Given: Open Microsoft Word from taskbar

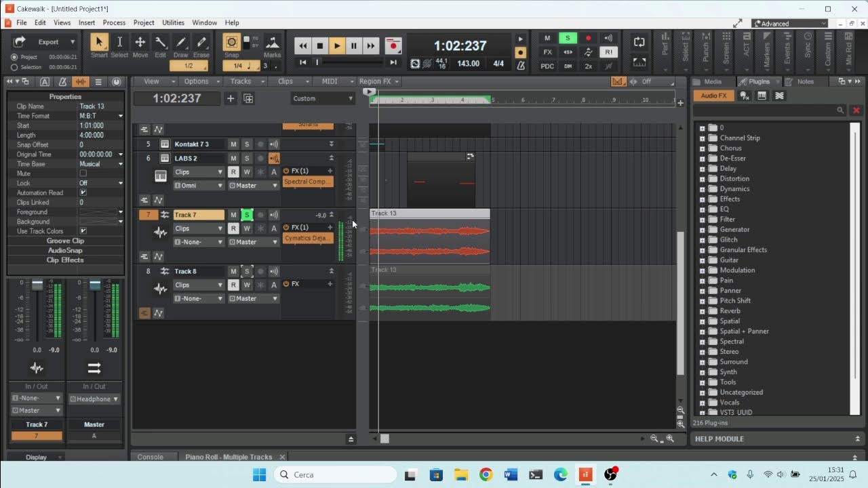Looking at the screenshot, I should click(x=511, y=474).
